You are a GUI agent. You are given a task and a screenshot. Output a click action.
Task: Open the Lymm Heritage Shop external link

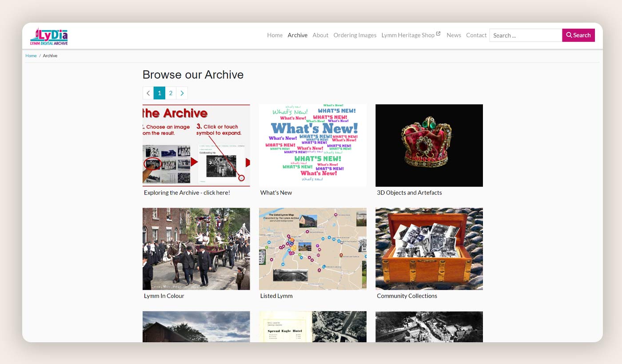[x=411, y=35]
